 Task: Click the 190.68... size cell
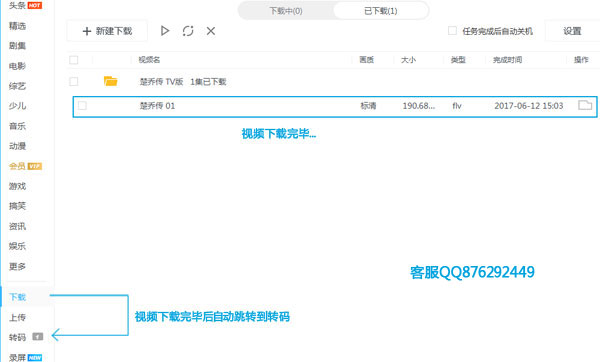(x=419, y=106)
